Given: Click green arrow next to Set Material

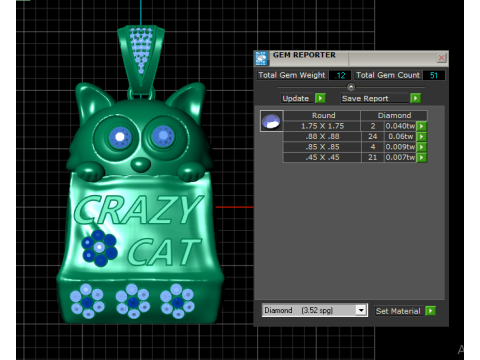Looking at the screenshot, I should point(430,311).
